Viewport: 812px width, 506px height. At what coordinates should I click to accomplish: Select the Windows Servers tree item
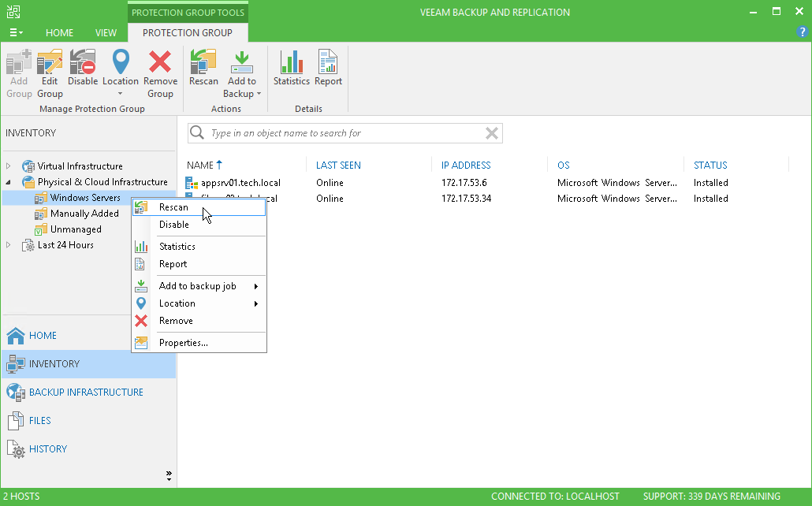click(x=85, y=198)
